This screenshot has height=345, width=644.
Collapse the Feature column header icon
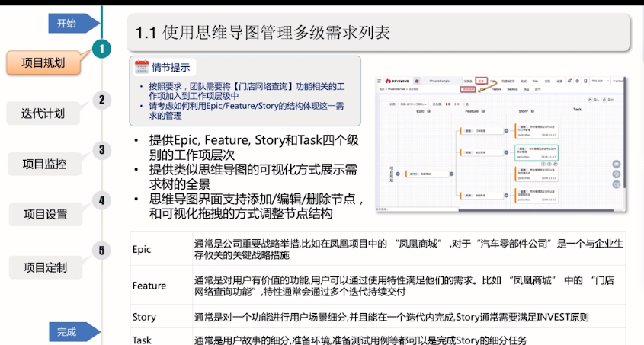(x=483, y=111)
